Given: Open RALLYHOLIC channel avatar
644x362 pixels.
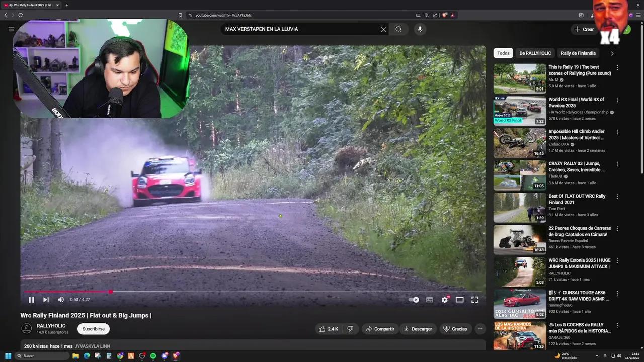Looking at the screenshot, I should pos(26,329).
